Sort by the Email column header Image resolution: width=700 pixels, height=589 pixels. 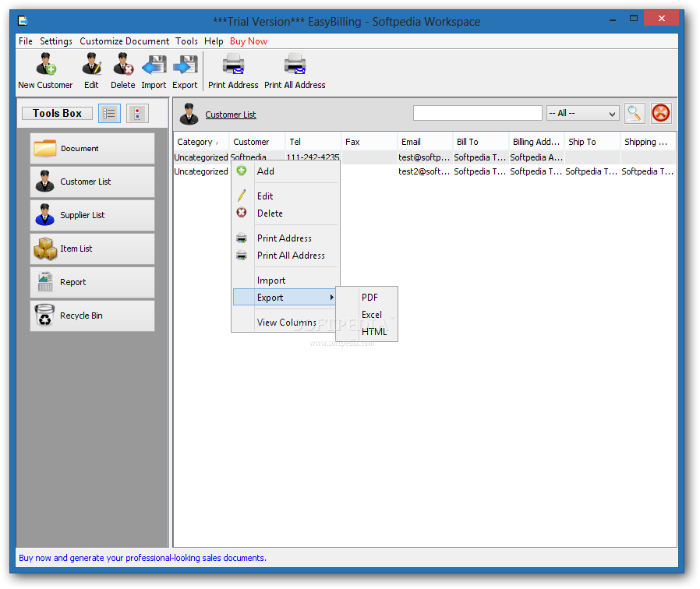[x=425, y=142]
